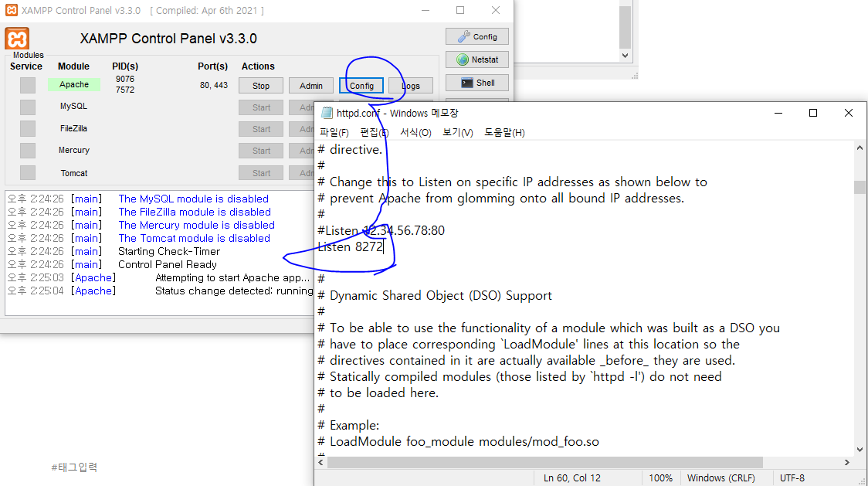Open the 서식(O) menu in Notepad
This screenshot has height=486, width=868.
click(x=415, y=132)
